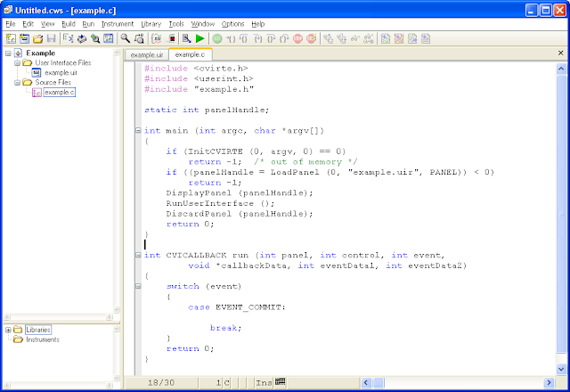Viewport: 570px width, 392px height.
Task: Open the Build menu
Action: (x=69, y=24)
